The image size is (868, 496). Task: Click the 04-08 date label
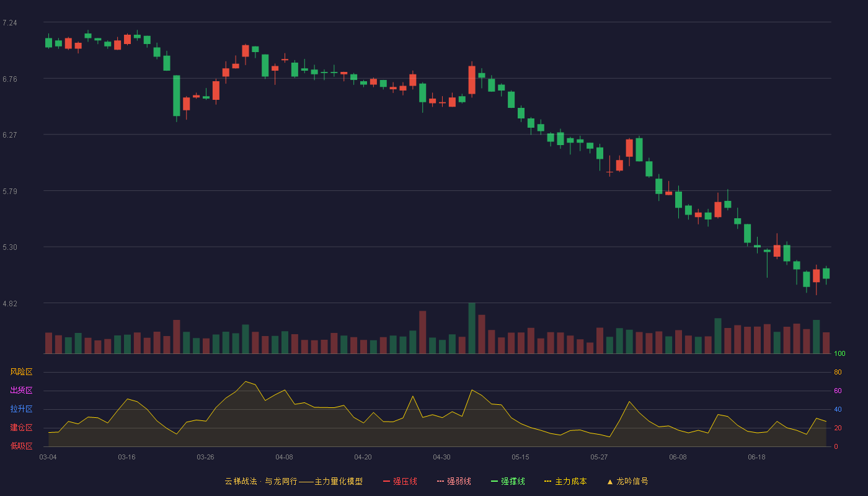pyautogui.click(x=284, y=457)
